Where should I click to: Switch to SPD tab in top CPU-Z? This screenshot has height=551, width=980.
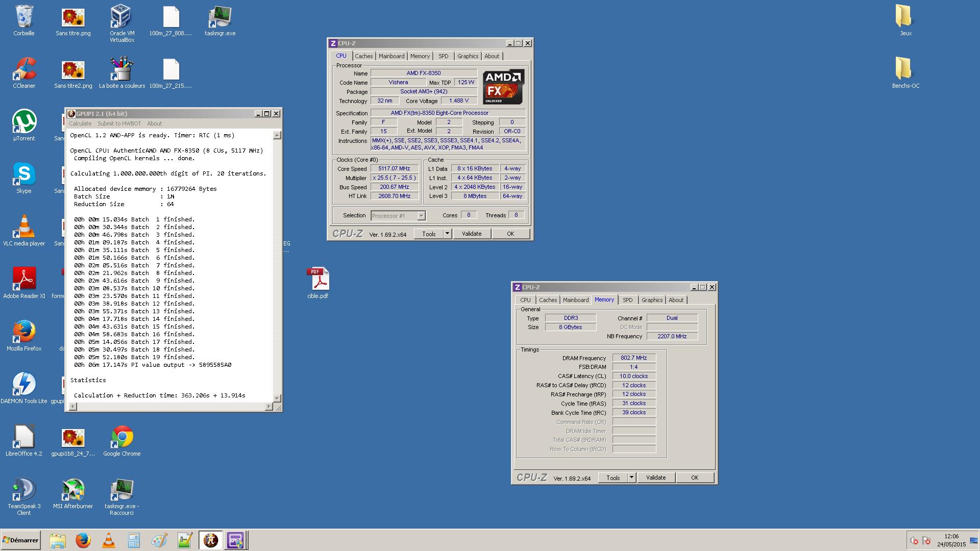click(444, 56)
